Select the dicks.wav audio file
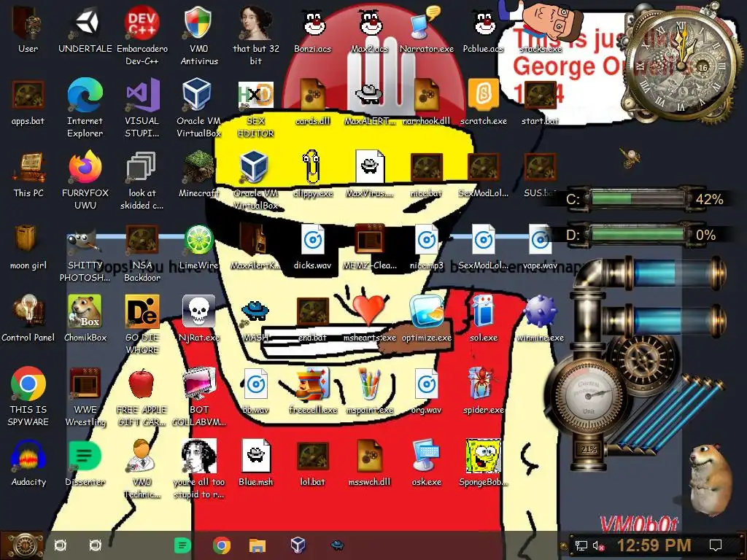Viewport: 747px width, 560px height. point(312,240)
